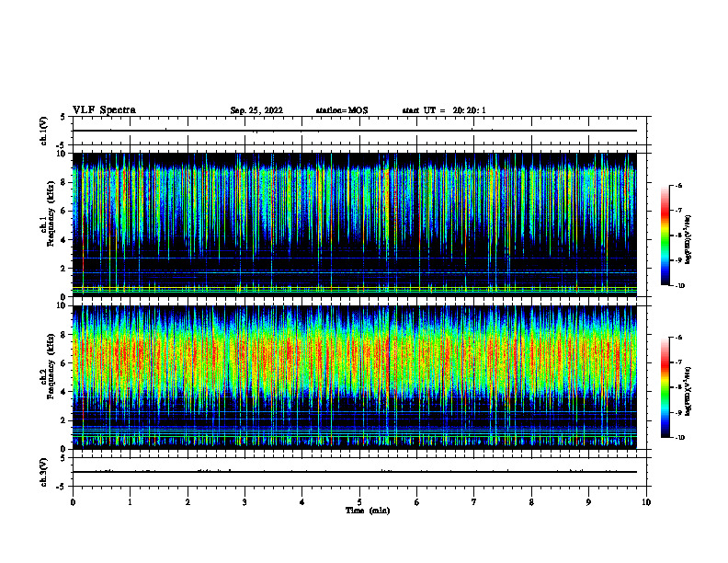
Task: Click the ch.1 color bar label log(PSD)
Action: point(688,239)
